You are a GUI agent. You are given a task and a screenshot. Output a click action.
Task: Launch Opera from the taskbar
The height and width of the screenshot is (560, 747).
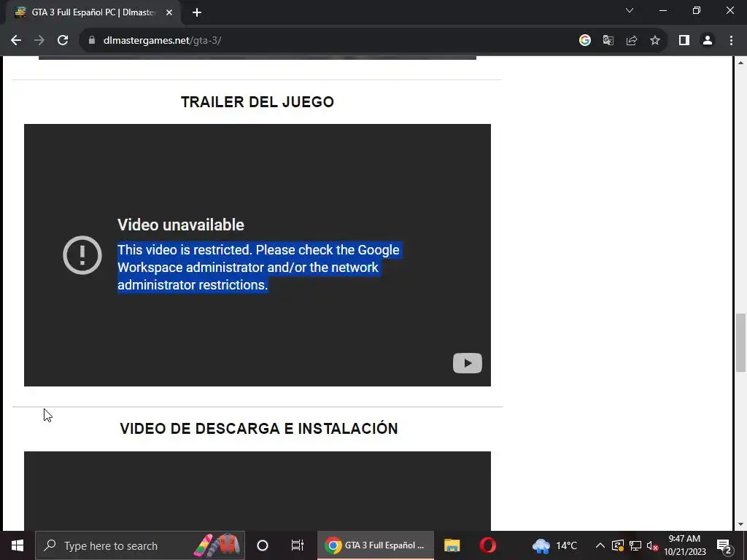click(487, 545)
